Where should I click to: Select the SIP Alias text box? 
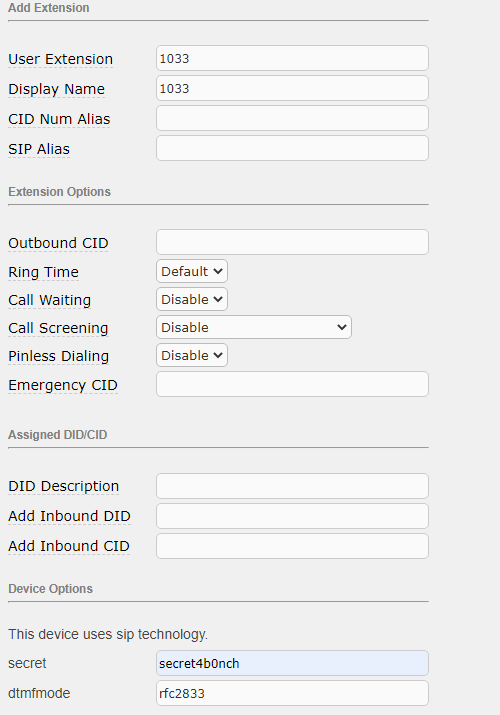[292, 148]
